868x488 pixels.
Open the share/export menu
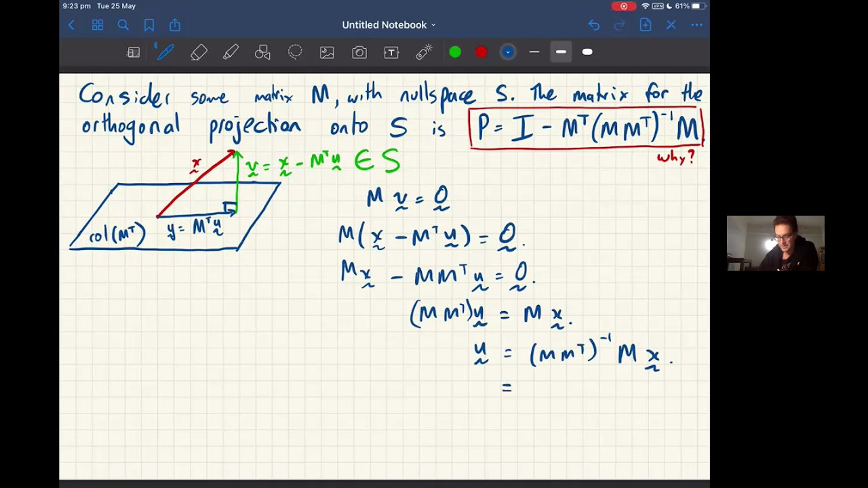175,25
